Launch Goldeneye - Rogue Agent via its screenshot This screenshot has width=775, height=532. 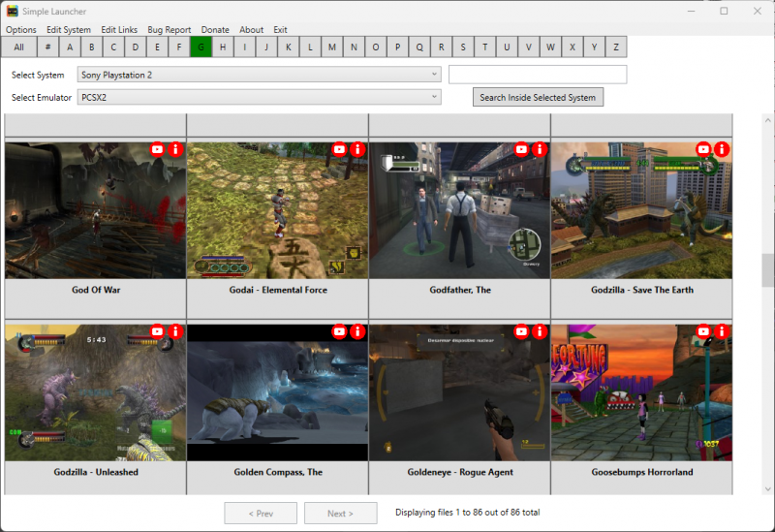pos(459,393)
